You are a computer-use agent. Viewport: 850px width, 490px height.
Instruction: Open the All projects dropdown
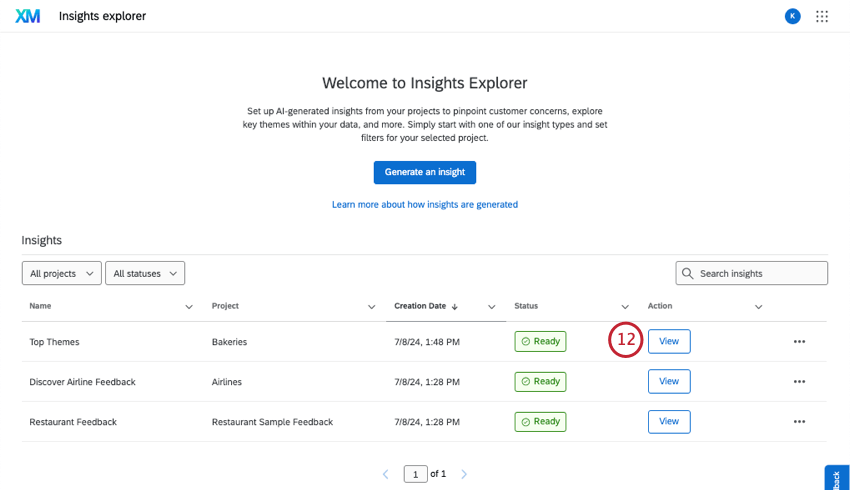pyautogui.click(x=62, y=273)
